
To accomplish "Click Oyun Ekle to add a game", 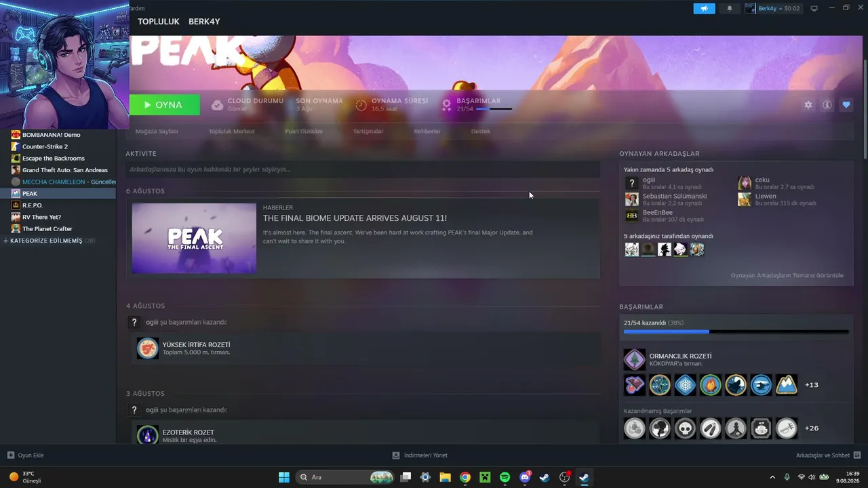I will [x=26, y=455].
